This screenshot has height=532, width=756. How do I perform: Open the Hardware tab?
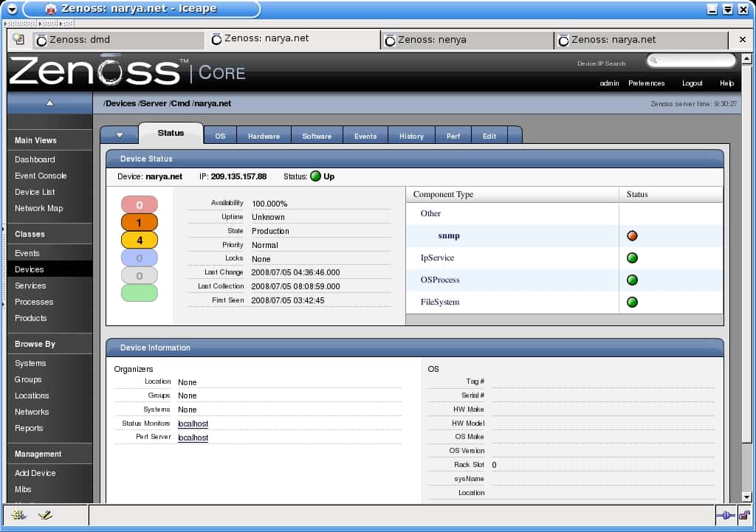tap(264, 136)
